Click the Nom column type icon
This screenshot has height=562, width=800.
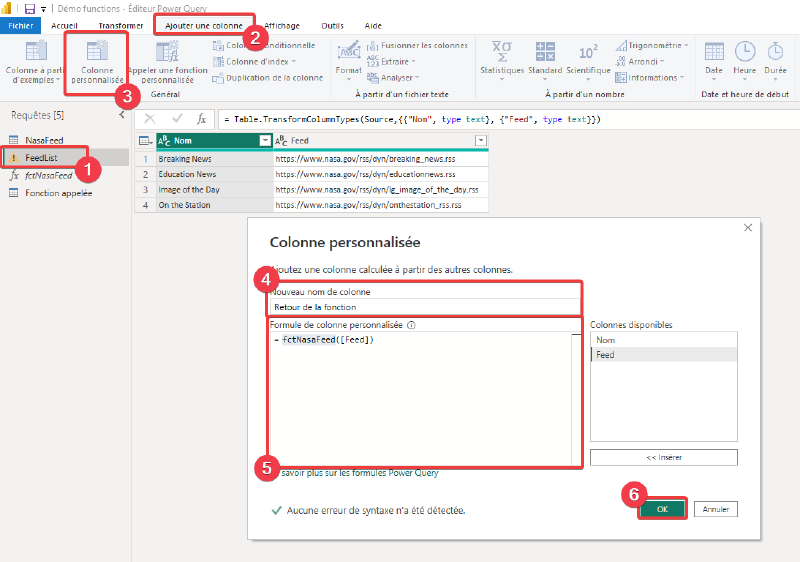click(164, 141)
